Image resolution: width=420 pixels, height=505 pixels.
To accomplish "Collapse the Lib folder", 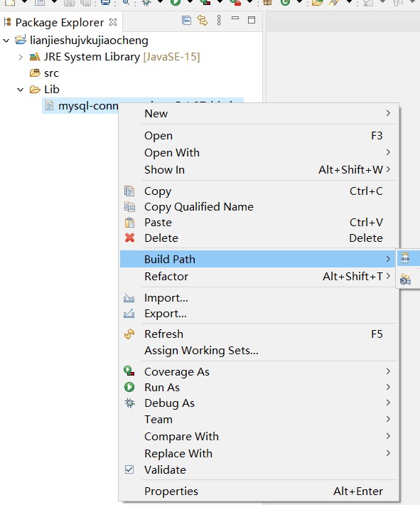I will tap(21, 90).
